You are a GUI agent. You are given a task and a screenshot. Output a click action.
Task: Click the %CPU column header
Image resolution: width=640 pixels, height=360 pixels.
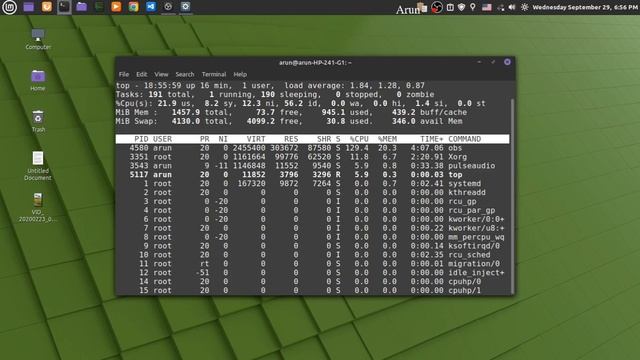coord(359,139)
